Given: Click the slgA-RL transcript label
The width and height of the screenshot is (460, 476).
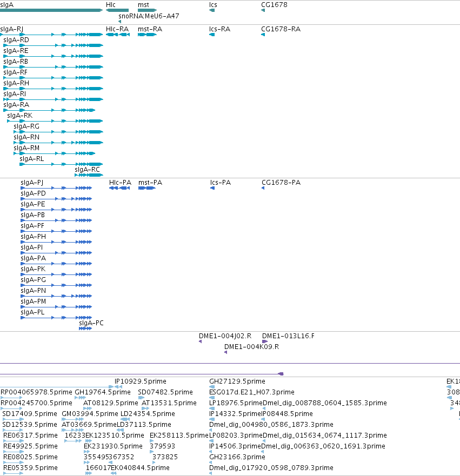Looking at the screenshot, I should (32, 159).
